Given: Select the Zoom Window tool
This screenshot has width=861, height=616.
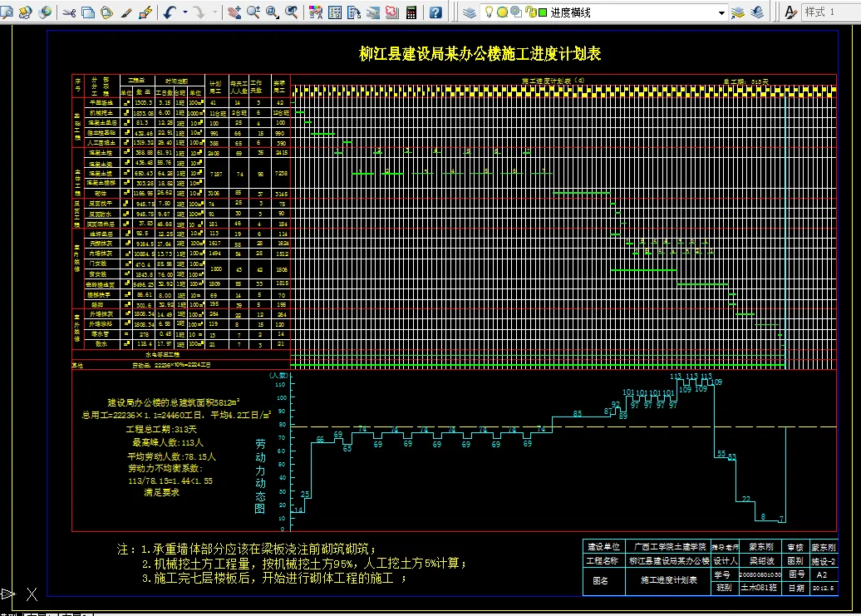Looking at the screenshot, I should tap(273, 12).
